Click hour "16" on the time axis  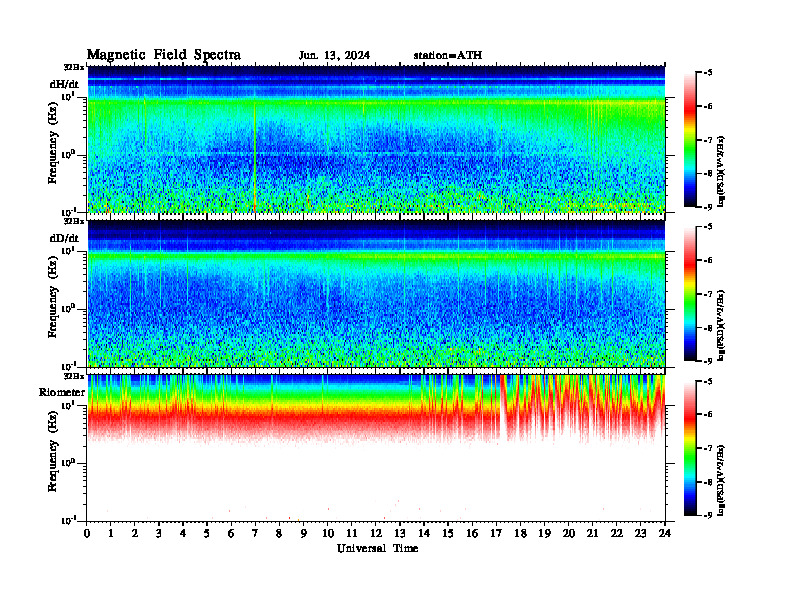coord(472,534)
